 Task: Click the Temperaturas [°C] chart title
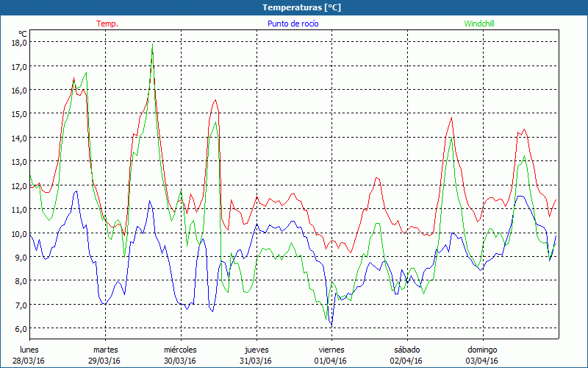pyautogui.click(x=302, y=7)
